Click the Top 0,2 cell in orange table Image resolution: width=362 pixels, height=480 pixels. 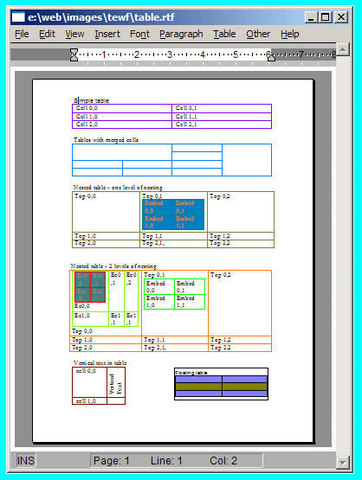point(240,303)
